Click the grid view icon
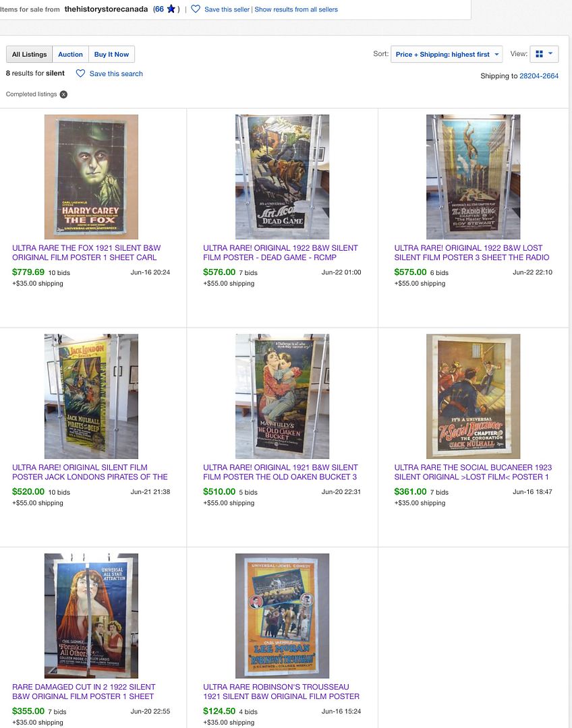 (x=539, y=55)
